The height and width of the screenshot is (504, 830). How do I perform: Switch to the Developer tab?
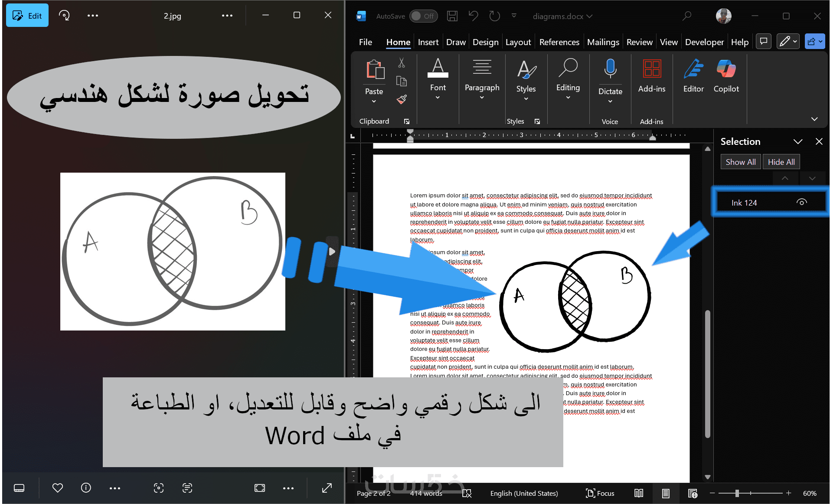click(704, 42)
